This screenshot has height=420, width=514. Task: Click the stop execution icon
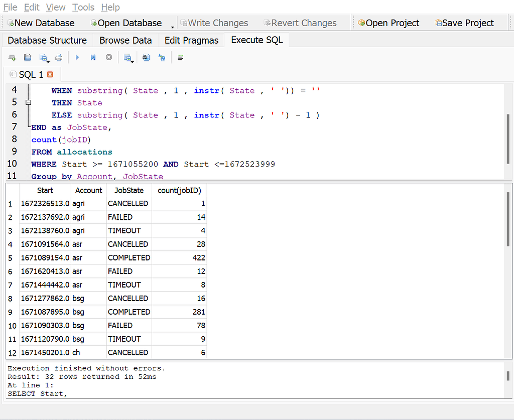108,58
